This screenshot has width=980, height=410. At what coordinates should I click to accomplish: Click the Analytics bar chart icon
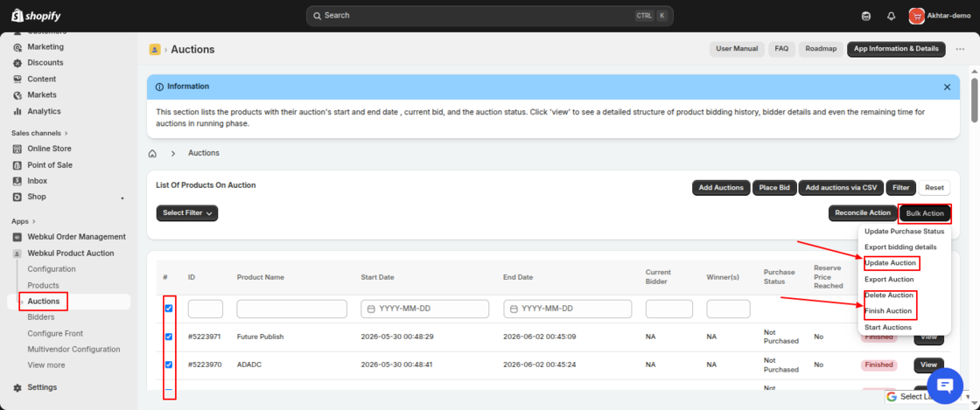[x=17, y=112]
